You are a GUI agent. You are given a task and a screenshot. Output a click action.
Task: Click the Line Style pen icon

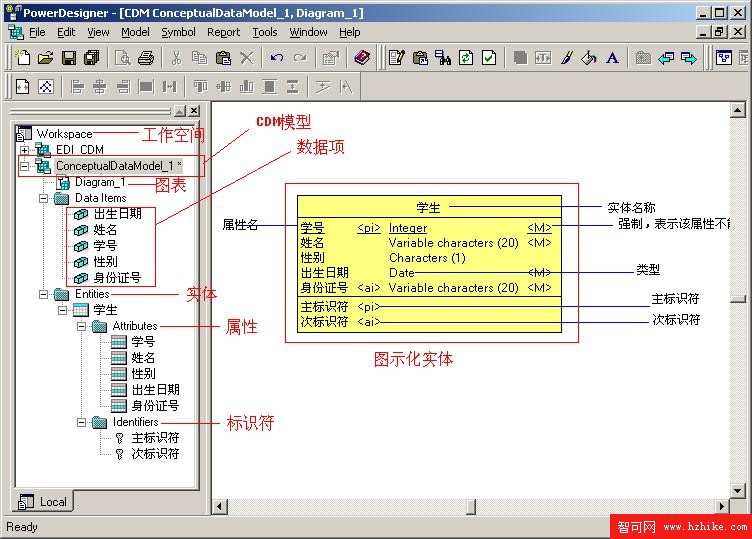[566, 58]
